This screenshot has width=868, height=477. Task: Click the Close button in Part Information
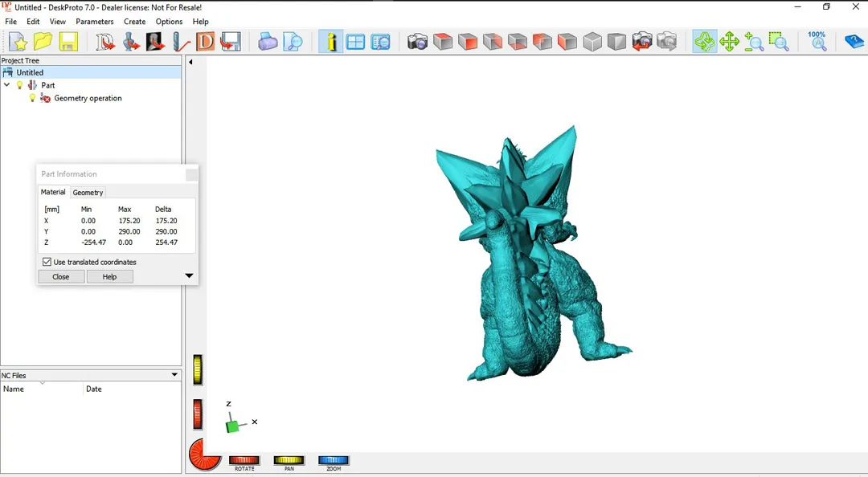tap(61, 277)
